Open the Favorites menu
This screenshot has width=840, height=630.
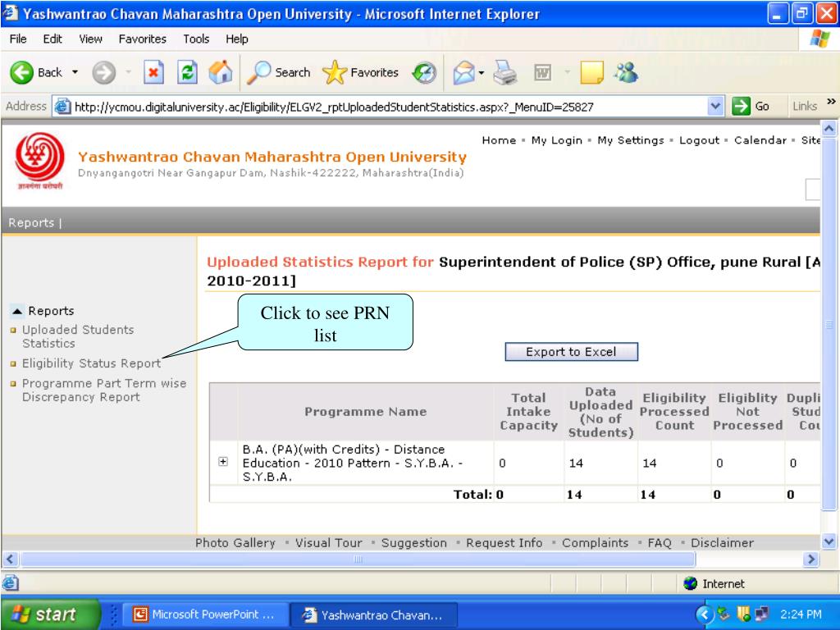(143, 39)
